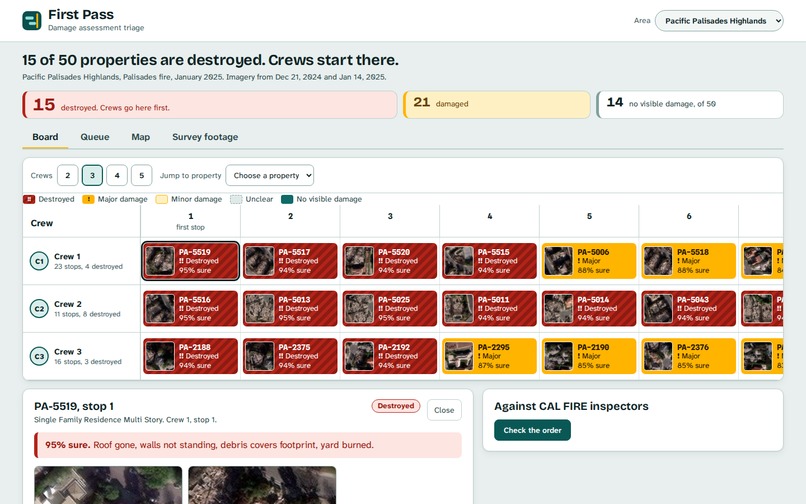This screenshot has height=504, width=806.
Task: Click the Destroyed legend swatch
Action: [29, 200]
